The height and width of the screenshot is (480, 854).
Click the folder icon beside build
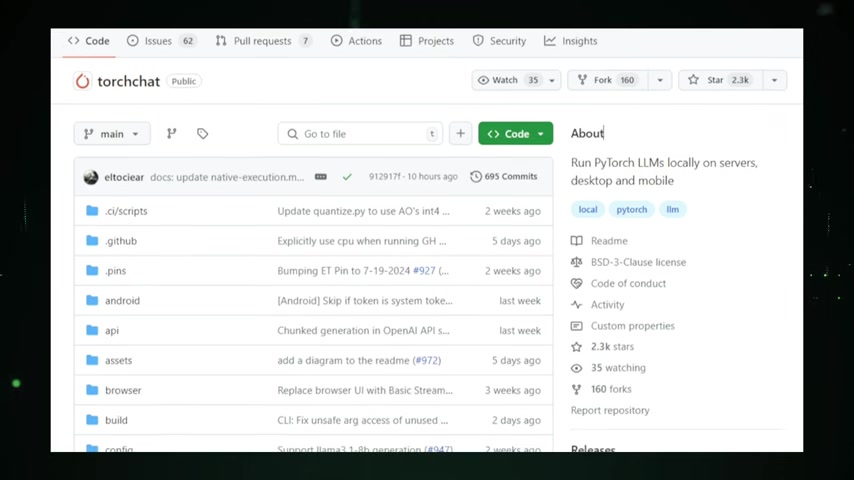(x=92, y=420)
